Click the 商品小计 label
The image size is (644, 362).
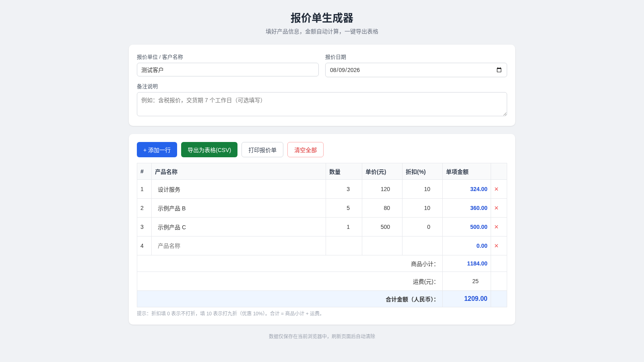click(x=423, y=264)
